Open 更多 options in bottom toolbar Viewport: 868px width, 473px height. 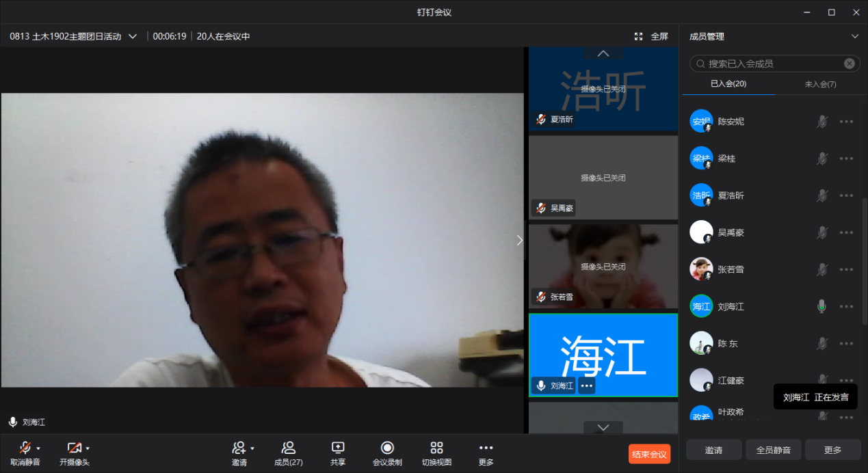486,448
